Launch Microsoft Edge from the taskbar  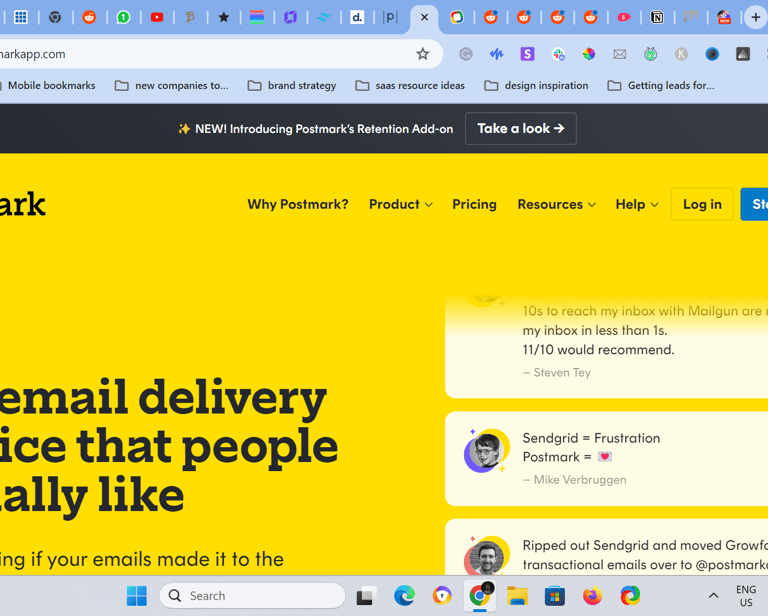[x=404, y=595]
